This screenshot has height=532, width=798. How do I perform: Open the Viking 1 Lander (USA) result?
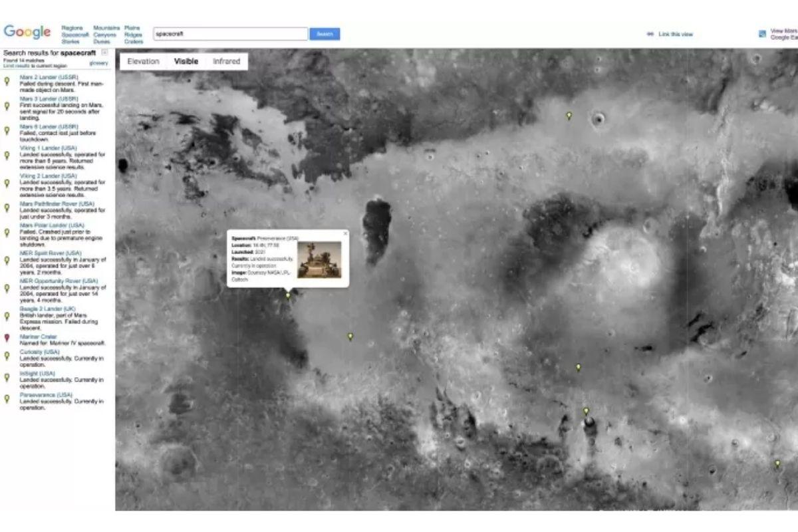[x=48, y=148]
